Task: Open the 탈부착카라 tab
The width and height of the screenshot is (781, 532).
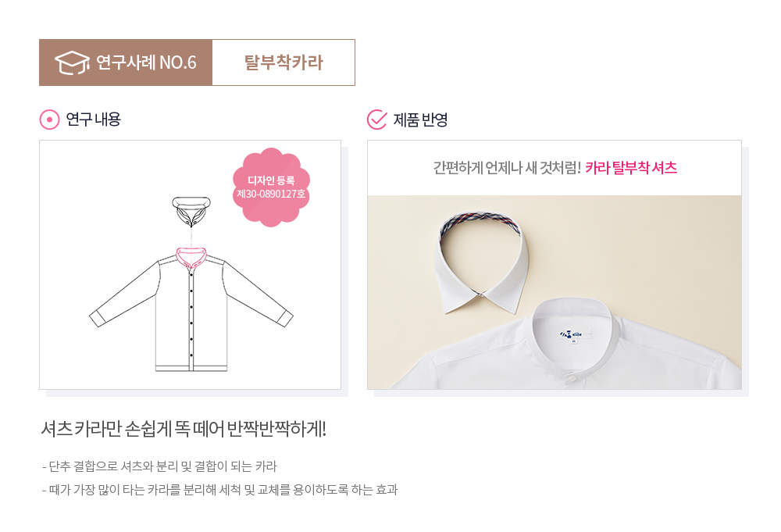Action: coord(284,62)
